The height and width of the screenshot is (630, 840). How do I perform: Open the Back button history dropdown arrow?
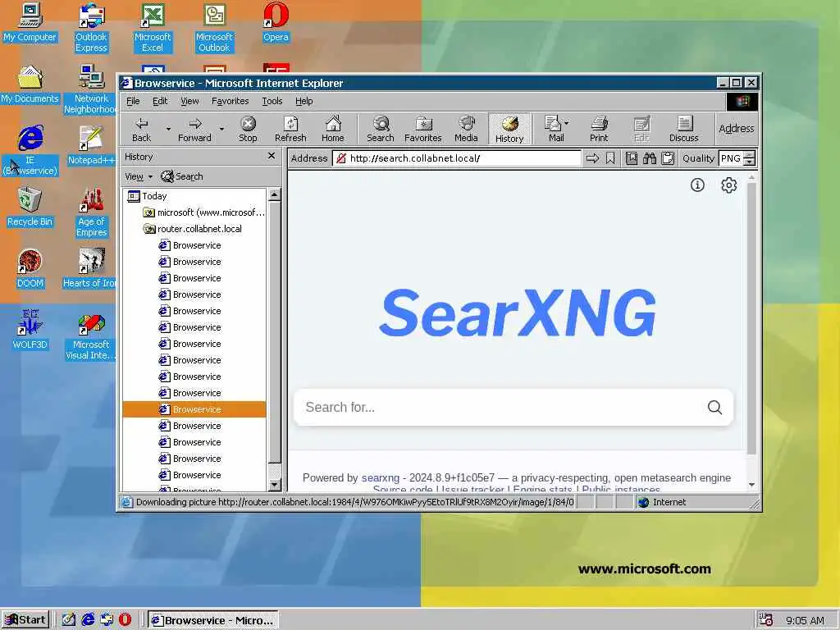pyautogui.click(x=168, y=129)
